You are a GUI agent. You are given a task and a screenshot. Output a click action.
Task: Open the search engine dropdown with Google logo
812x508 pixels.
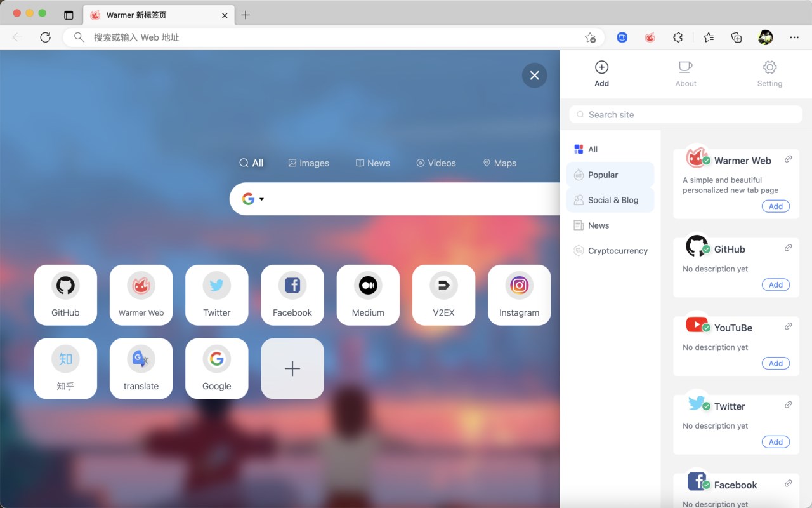[253, 199]
